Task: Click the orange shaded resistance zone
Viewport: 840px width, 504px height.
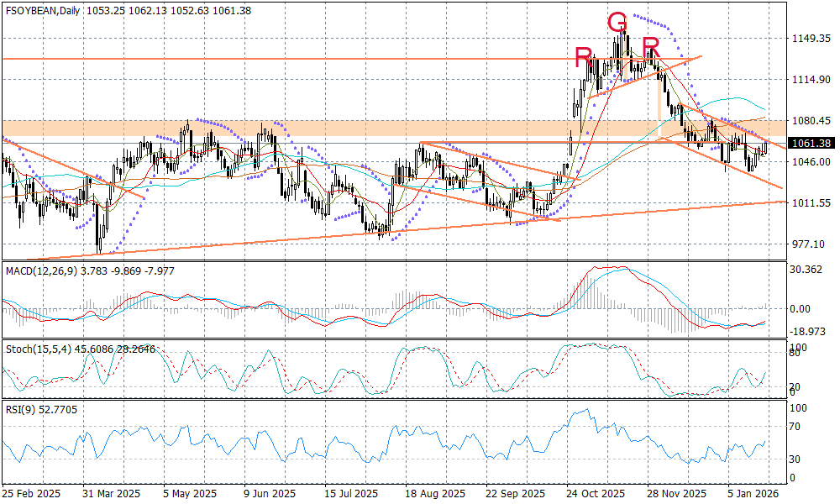Action: click(252, 128)
